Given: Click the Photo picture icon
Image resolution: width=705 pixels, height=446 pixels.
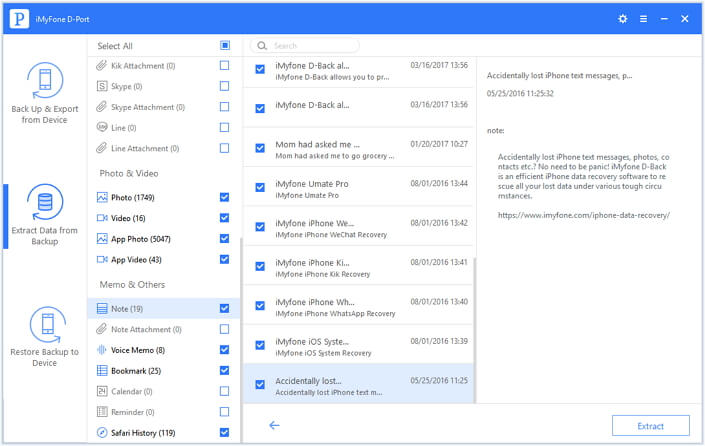Looking at the screenshot, I should pos(102,197).
